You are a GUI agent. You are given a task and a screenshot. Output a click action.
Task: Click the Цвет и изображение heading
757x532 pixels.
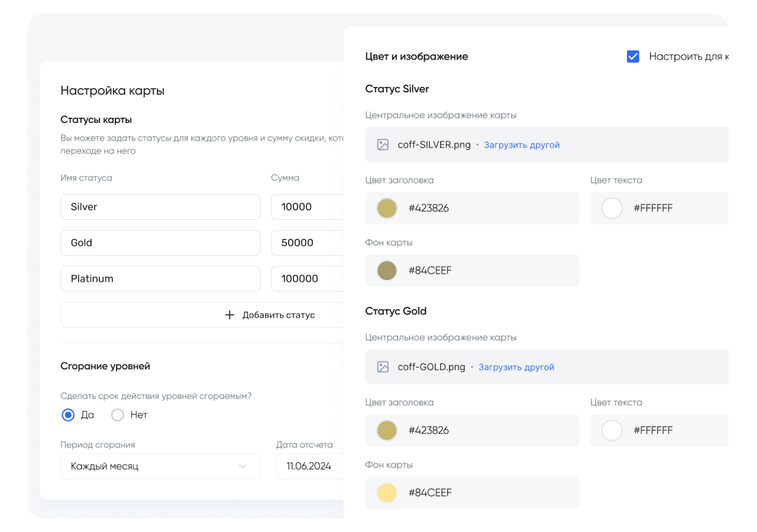(x=416, y=57)
